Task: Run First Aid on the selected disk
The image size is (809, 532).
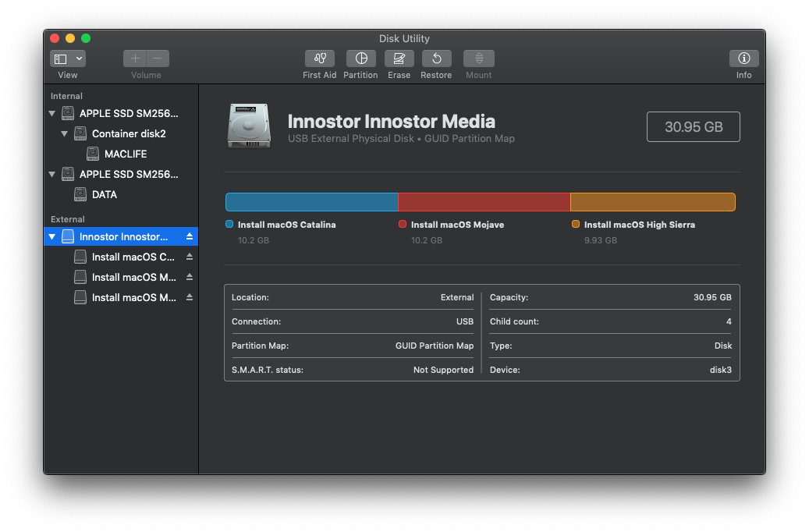Action: [319, 59]
